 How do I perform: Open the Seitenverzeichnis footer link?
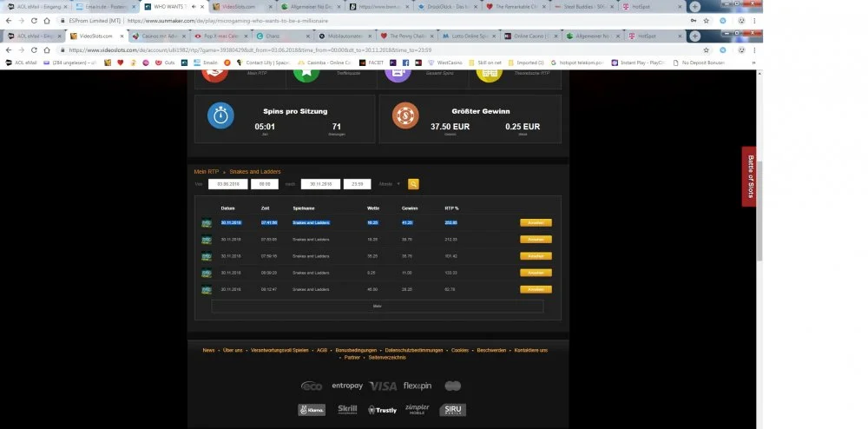point(387,358)
